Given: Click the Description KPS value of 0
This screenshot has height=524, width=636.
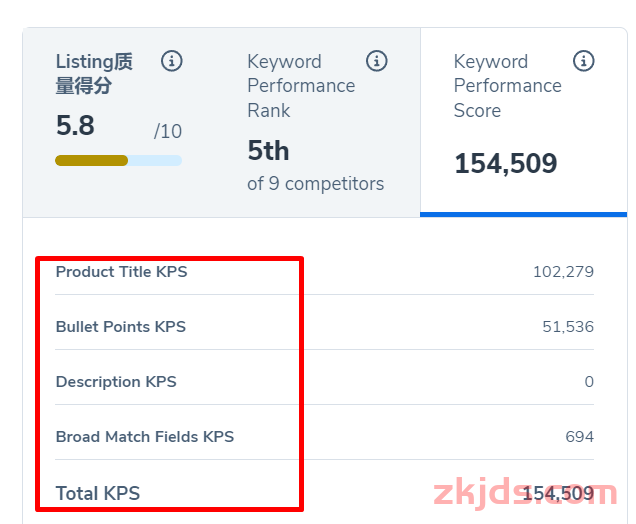Looking at the screenshot, I should coord(589,382).
